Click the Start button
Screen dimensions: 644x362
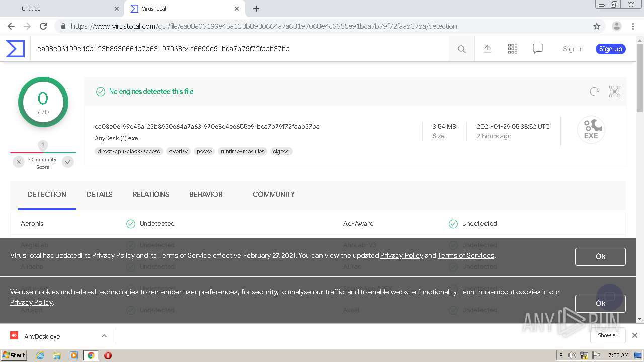(14, 355)
